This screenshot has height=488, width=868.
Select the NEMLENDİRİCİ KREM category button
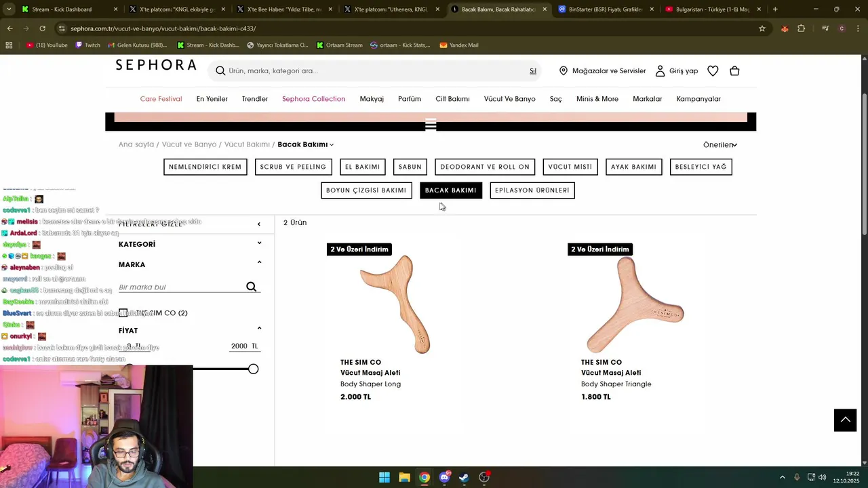pos(205,167)
